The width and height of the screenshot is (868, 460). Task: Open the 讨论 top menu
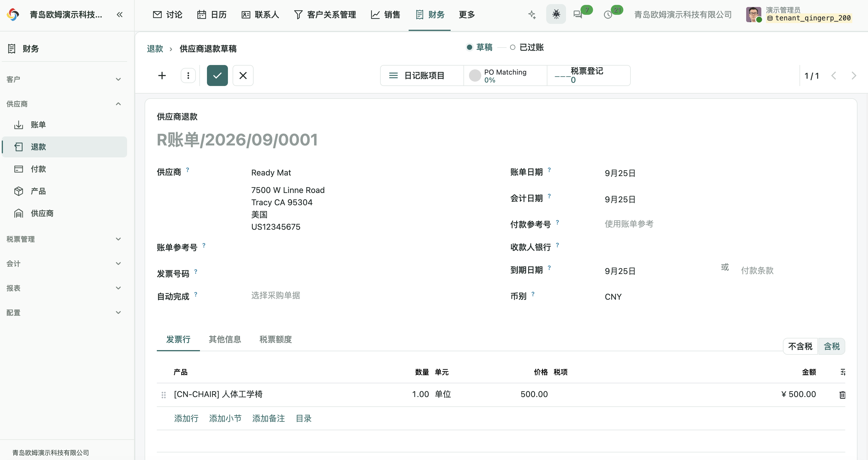[x=168, y=15]
